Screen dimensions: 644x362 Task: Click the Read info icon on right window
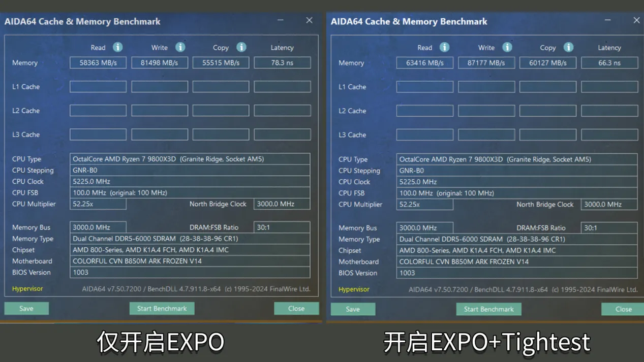[x=444, y=47]
